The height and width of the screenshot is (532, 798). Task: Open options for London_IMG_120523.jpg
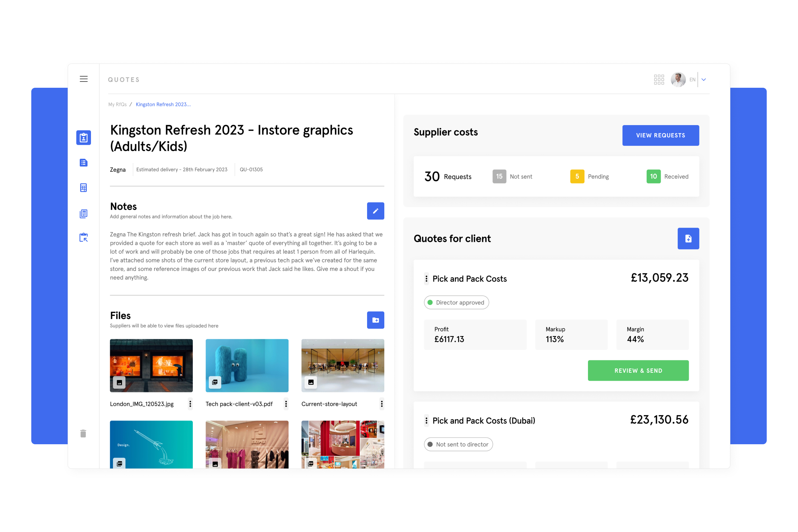[190, 404]
